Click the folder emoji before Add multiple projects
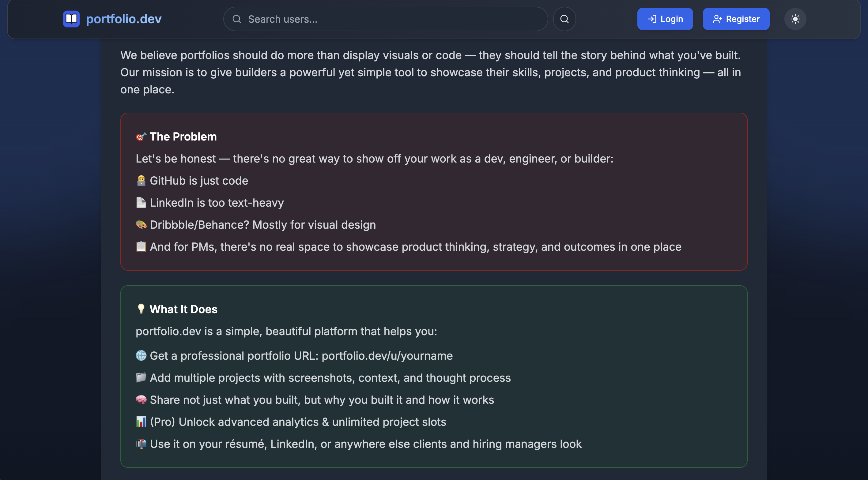 point(141,377)
